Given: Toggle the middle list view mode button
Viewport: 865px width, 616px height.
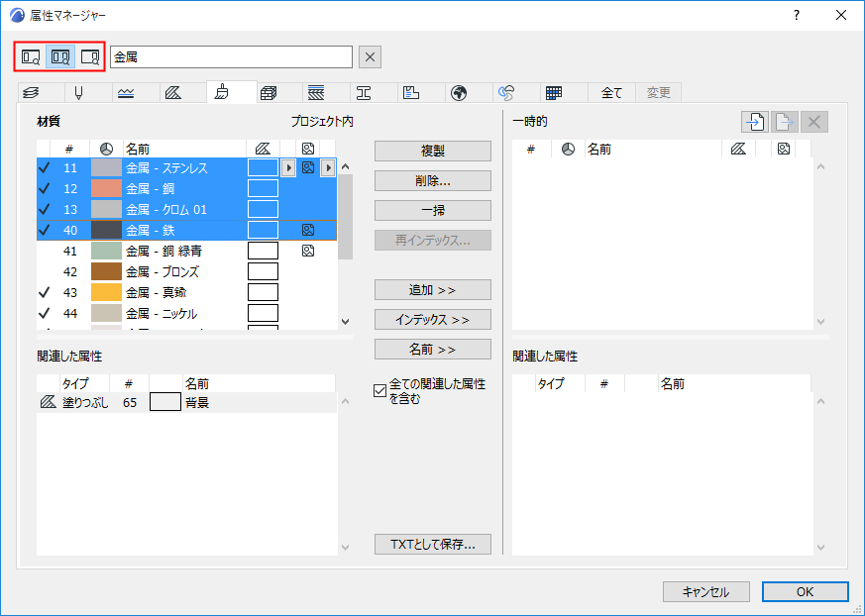Looking at the screenshot, I should click(58, 56).
